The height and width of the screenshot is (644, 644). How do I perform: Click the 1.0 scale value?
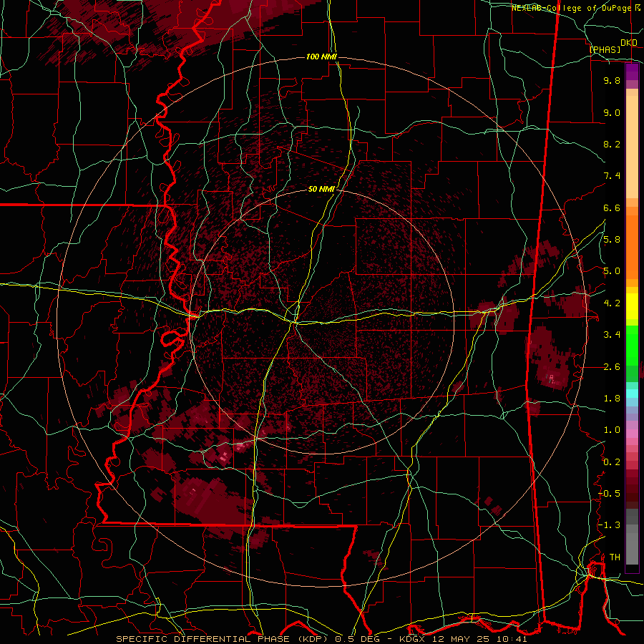(x=612, y=430)
